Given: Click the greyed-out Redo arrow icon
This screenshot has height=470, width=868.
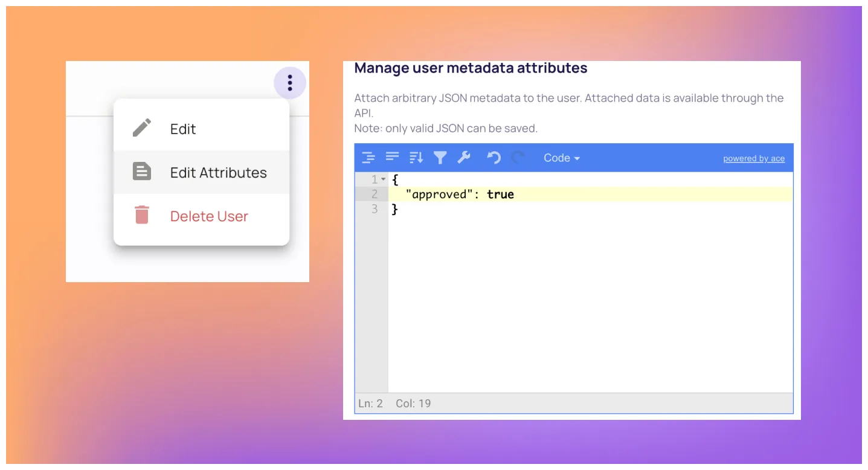Looking at the screenshot, I should 518,158.
